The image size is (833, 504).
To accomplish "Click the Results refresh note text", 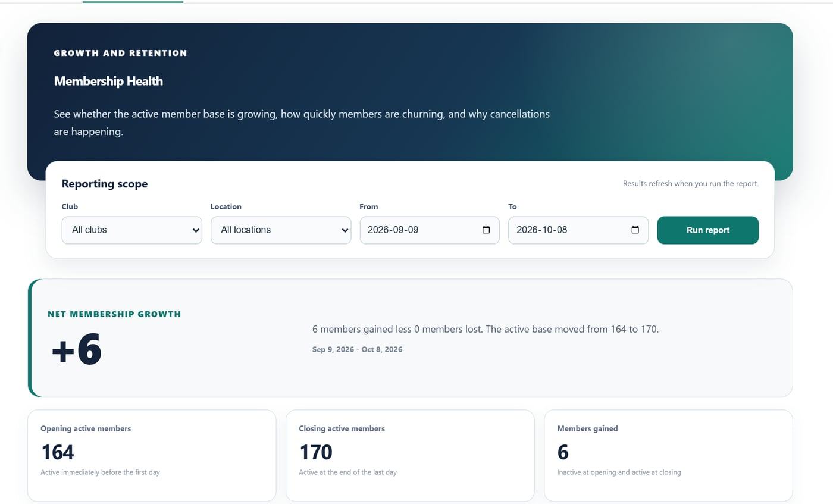I will 691,183.
